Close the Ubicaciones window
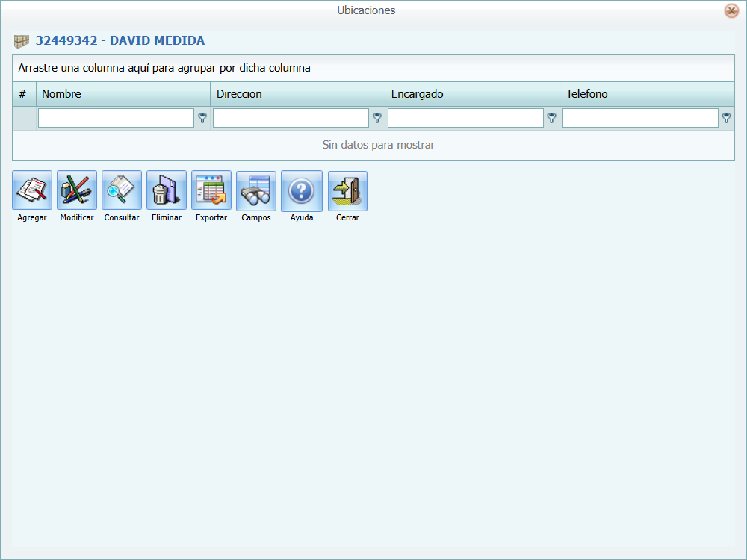The image size is (747, 560). [x=731, y=10]
